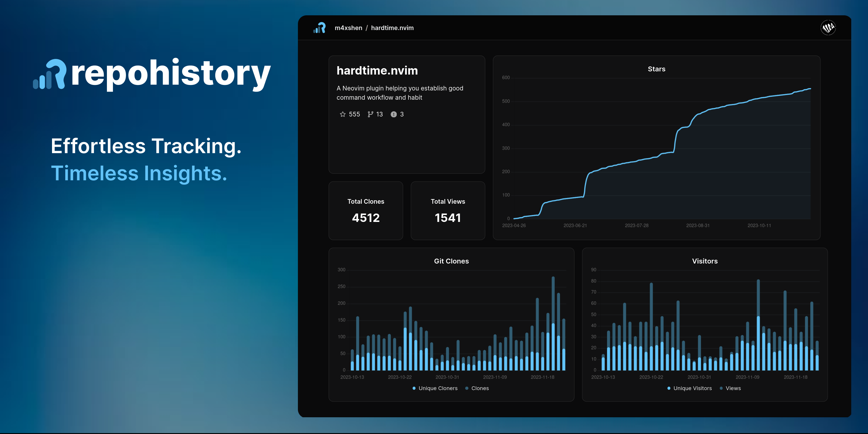Screen dimensions: 868x434
Task: Select the hardtime.nvim repository title
Action: pos(377,71)
